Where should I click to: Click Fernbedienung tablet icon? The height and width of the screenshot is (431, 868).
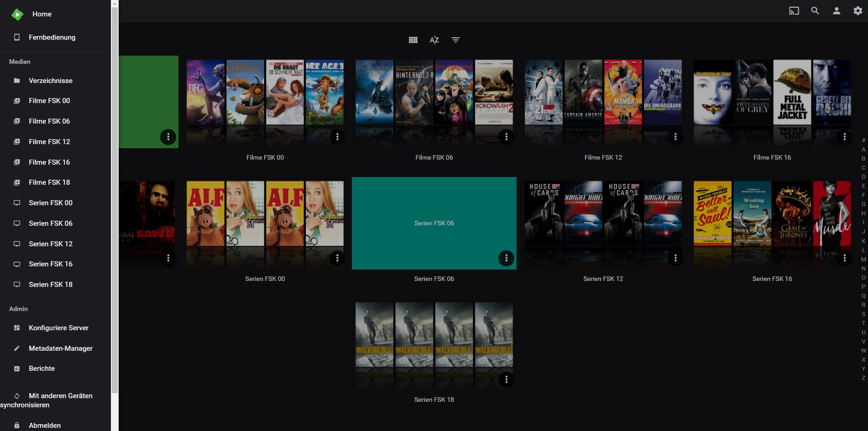17,37
